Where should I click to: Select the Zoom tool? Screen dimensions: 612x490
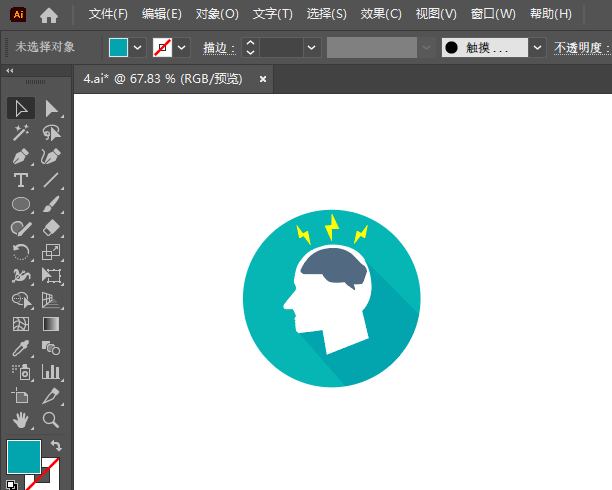point(51,420)
